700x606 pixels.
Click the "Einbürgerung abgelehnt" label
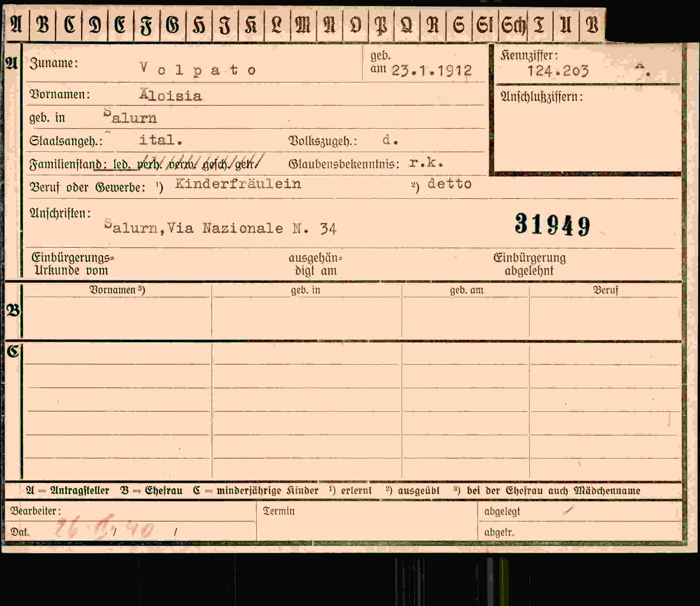pyautogui.click(x=529, y=264)
